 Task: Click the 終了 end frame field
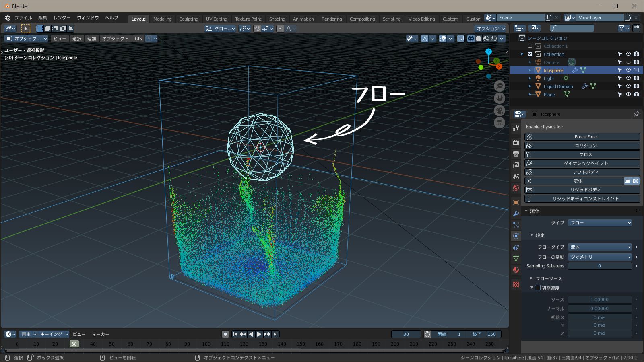(x=484, y=334)
